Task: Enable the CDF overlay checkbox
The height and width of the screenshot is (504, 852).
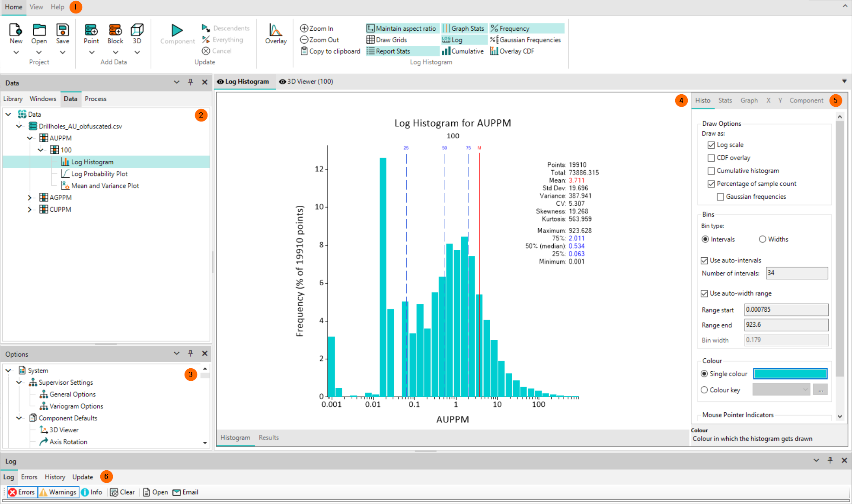Action: 711,158
